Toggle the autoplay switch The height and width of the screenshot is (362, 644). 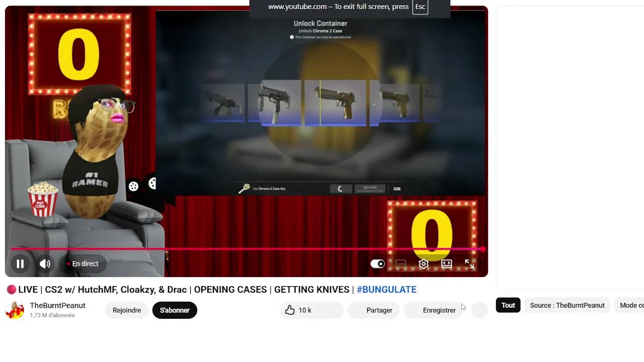tap(378, 263)
